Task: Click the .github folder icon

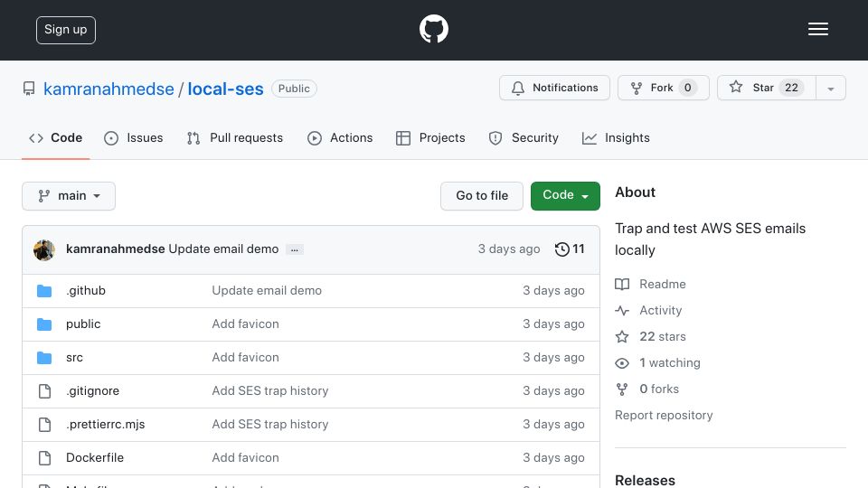Action: pos(44,291)
